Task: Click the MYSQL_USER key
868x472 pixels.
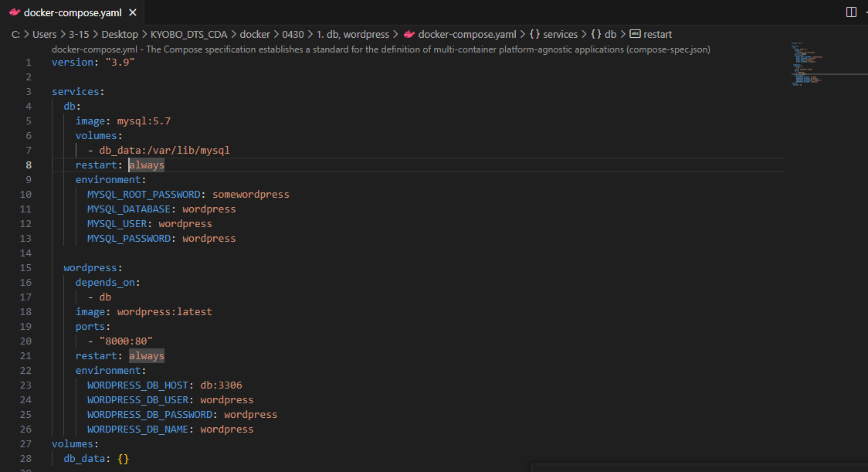Action: (117, 224)
